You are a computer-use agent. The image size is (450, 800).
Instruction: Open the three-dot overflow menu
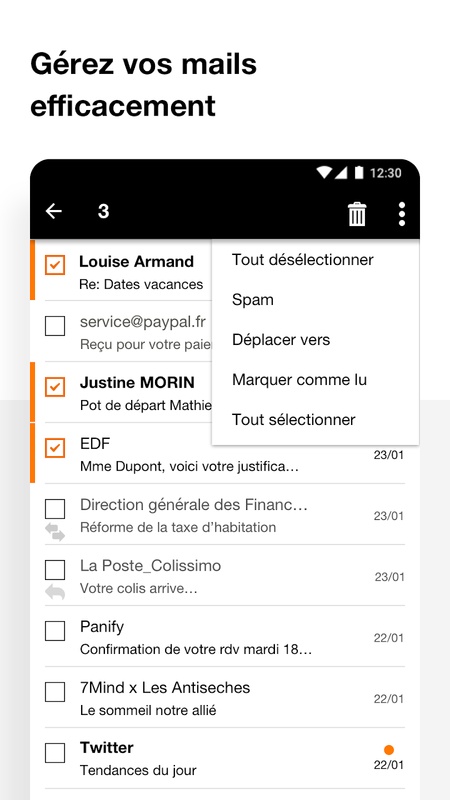coord(402,214)
